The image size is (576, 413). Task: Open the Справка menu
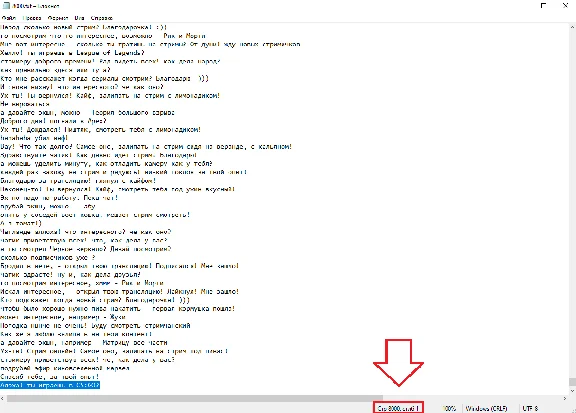point(102,18)
